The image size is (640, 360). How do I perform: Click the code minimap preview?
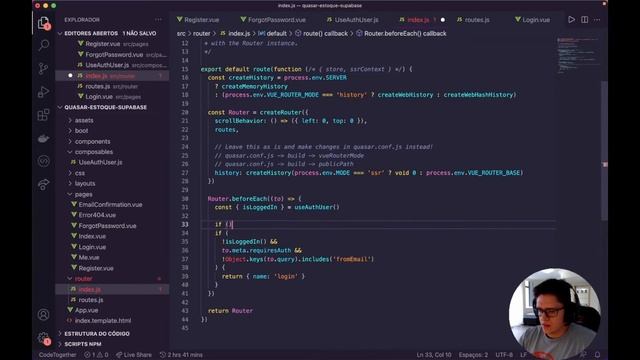pyautogui.click(x=577, y=55)
